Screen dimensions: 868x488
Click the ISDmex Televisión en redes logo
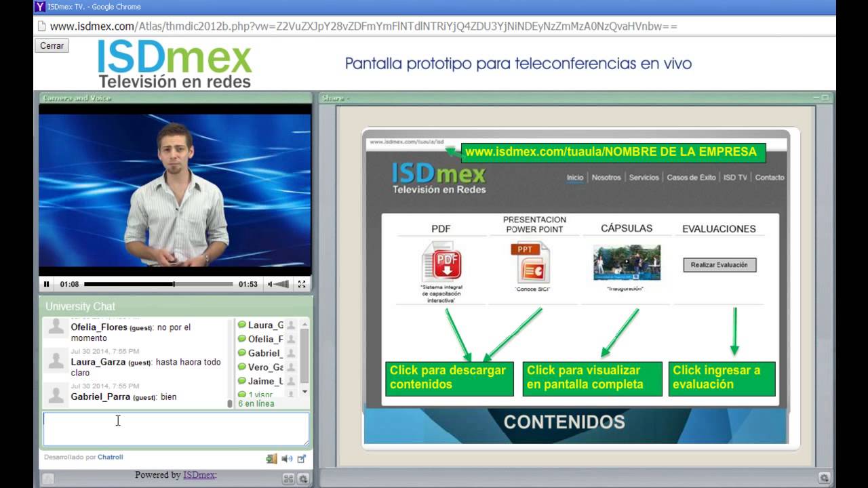click(174, 64)
